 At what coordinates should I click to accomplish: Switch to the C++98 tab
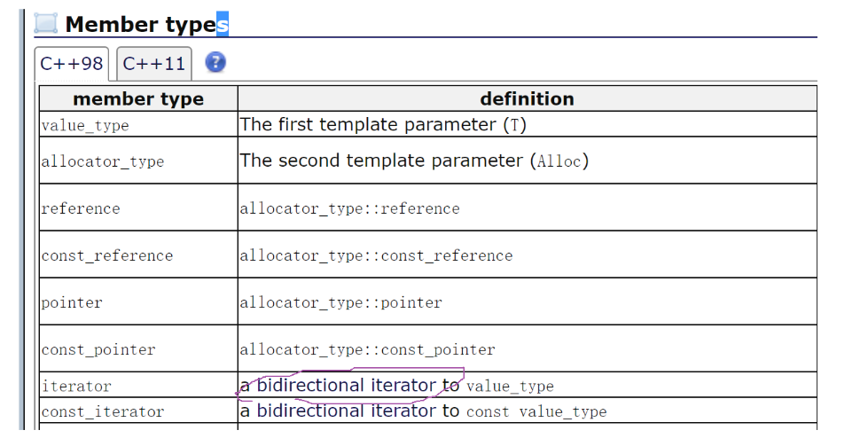[x=71, y=64]
